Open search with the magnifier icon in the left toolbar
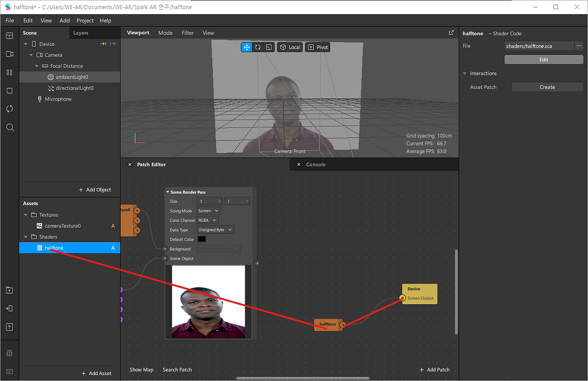Image resolution: width=588 pixels, height=381 pixels. pyautogui.click(x=10, y=128)
